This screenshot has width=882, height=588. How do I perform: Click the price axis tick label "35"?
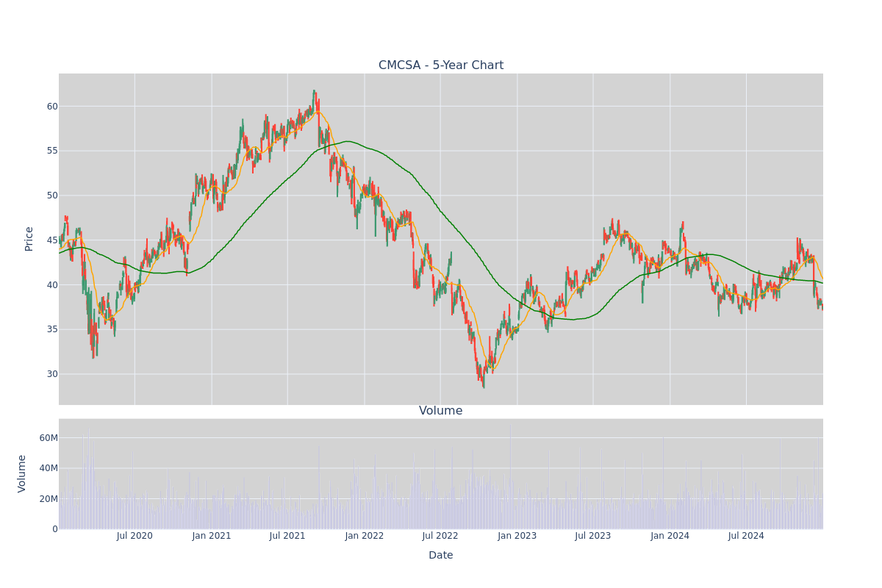tap(52, 329)
